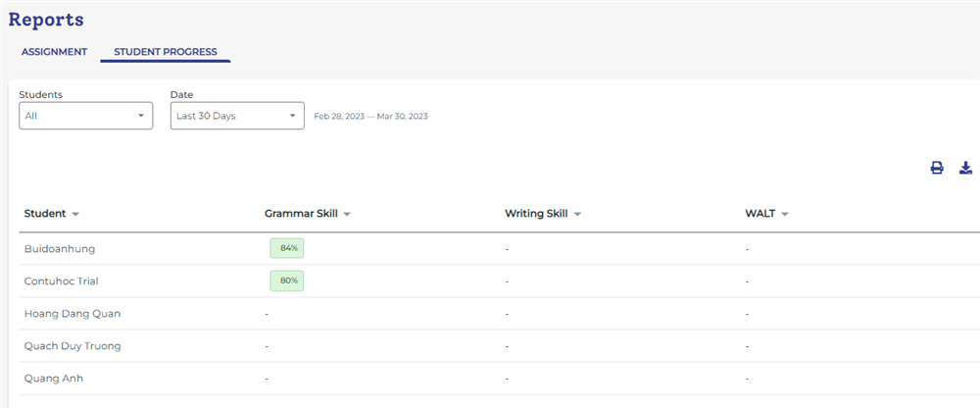
Task: Click the download report icon
Action: pyautogui.click(x=965, y=168)
